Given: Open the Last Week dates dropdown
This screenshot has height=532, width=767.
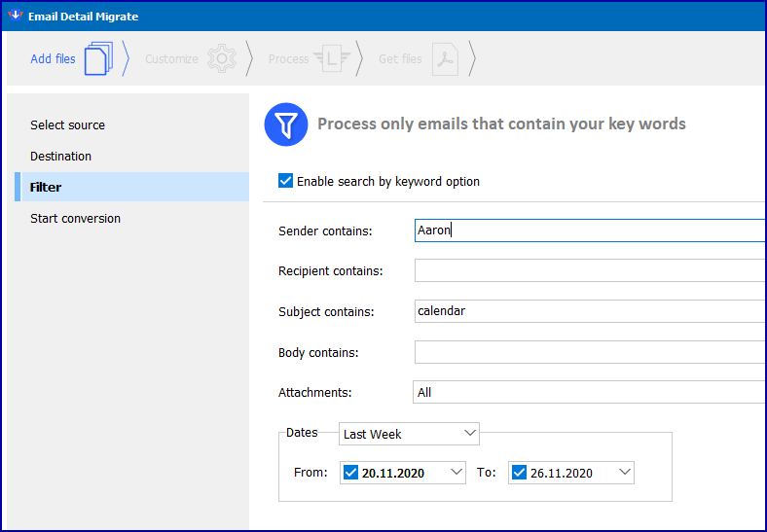Looking at the screenshot, I should coord(409,434).
